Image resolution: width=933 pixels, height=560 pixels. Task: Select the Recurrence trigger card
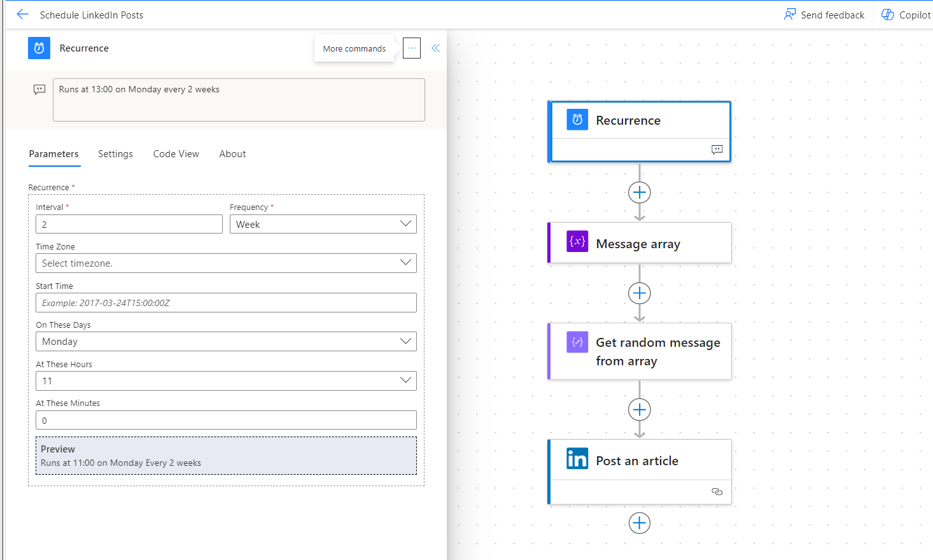coord(640,132)
